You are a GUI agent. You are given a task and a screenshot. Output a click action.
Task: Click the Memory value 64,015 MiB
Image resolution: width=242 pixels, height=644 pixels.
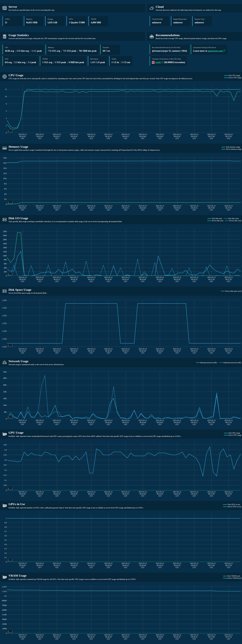(32, 23)
